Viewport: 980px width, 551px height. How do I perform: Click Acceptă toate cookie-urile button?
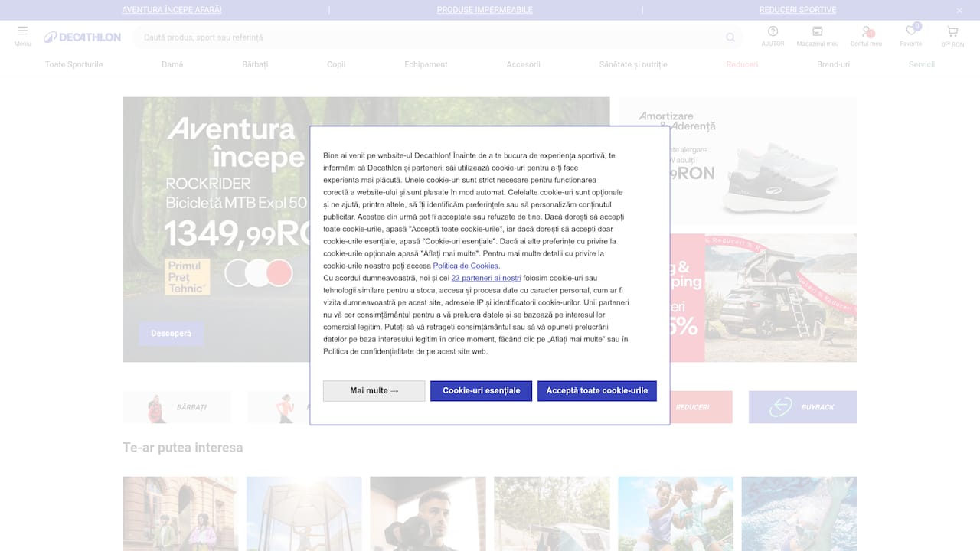[597, 390]
